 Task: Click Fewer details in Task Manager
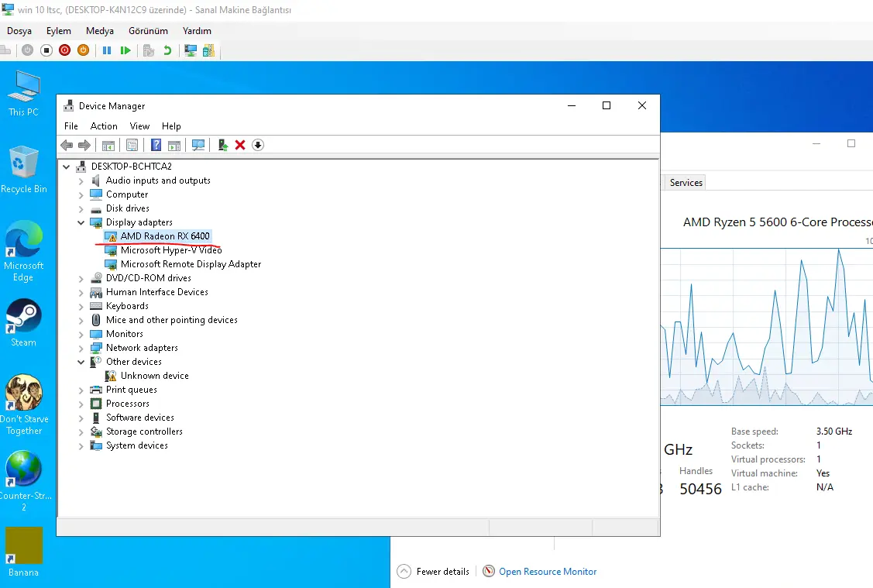(434, 572)
